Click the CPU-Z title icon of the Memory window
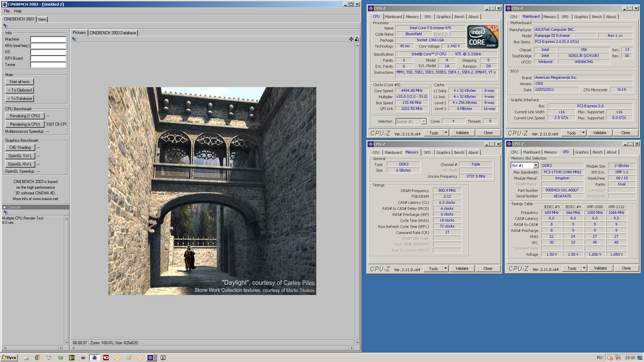The height and width of the screenshot is (362, 644). (x=371, y=144)
